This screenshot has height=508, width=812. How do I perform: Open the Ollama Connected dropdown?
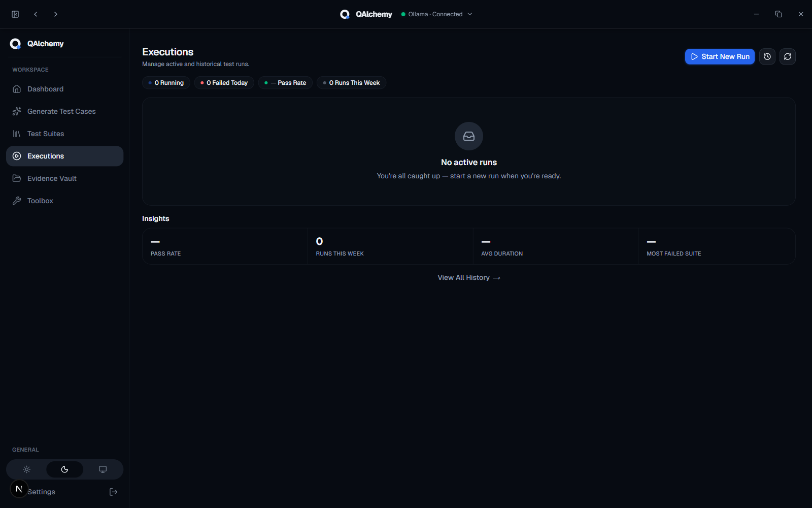point(436,14)
